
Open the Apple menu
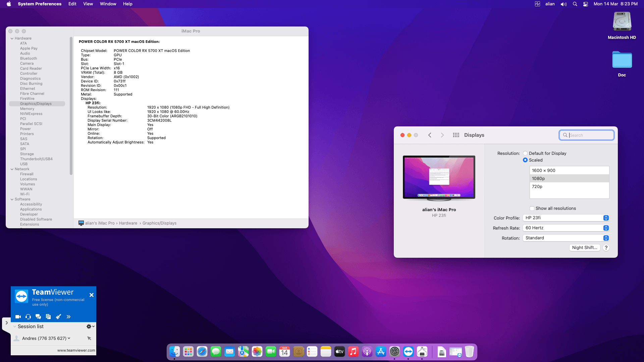9,4
